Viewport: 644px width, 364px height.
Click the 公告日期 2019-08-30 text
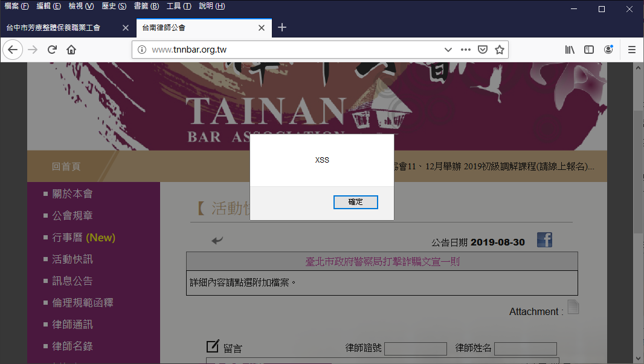tap(478, 242)
